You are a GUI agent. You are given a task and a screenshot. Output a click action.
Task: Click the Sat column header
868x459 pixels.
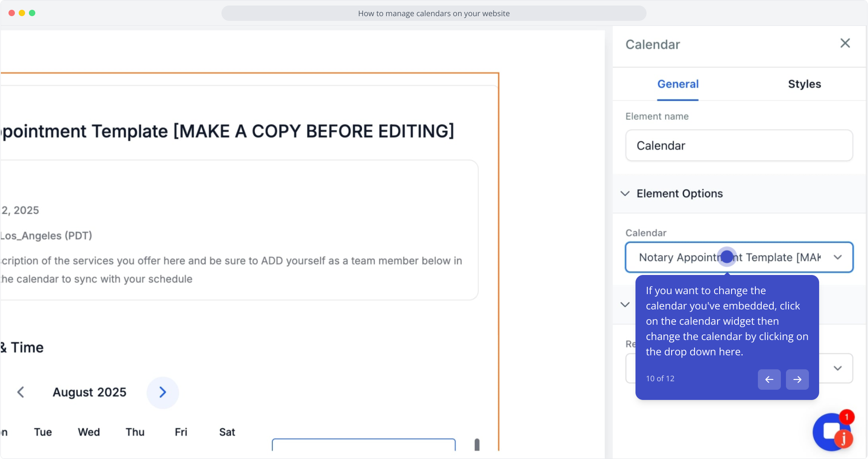227,432
